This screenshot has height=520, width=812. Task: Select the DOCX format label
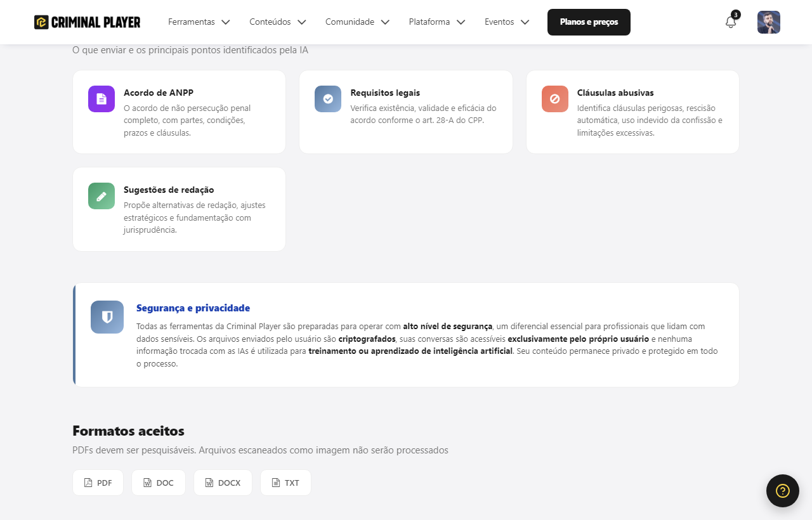click(x=229, y=483)
